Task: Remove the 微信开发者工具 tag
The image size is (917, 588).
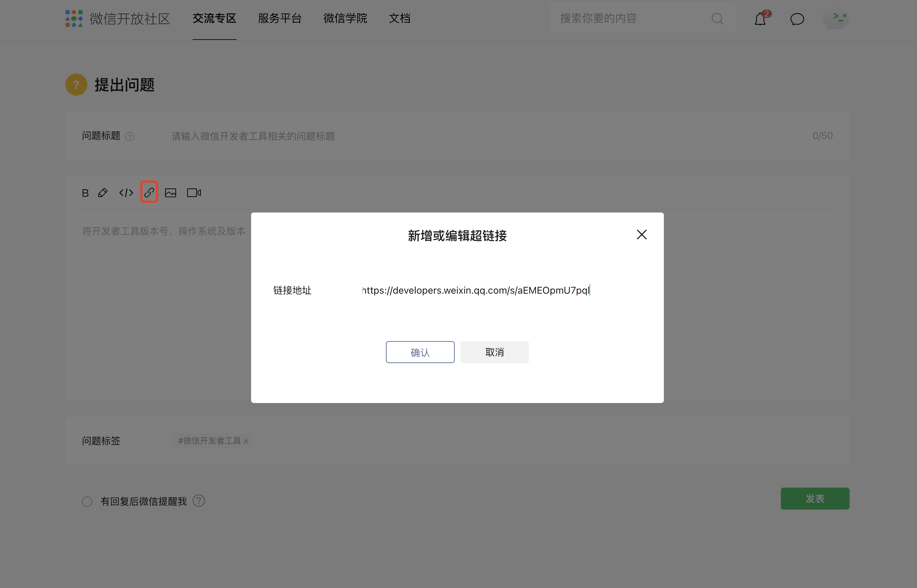Action: point(246,442)
